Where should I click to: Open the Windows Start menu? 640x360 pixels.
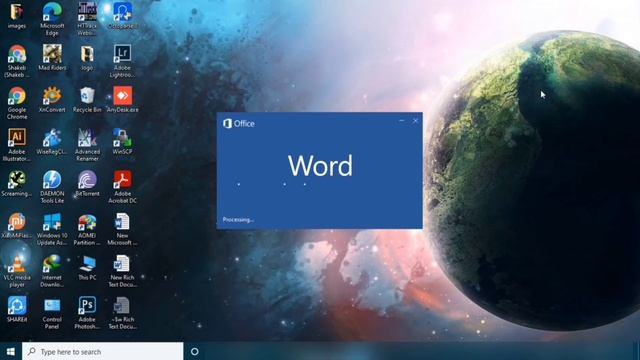point(11,351)
